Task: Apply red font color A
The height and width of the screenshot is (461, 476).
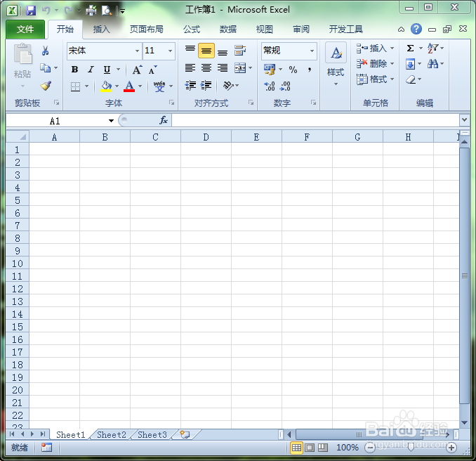Action: coord(129,86)
